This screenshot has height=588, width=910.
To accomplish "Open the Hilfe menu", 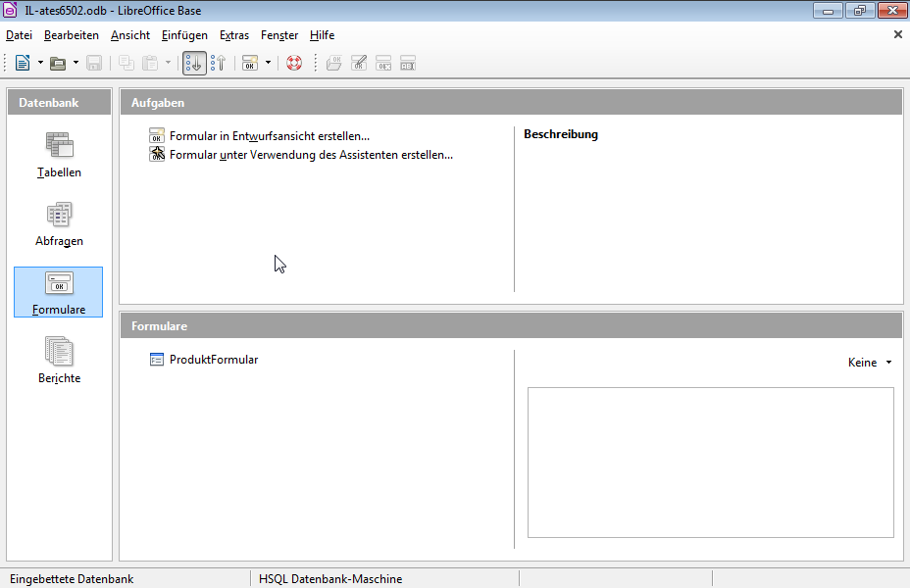I will point(322,35).
